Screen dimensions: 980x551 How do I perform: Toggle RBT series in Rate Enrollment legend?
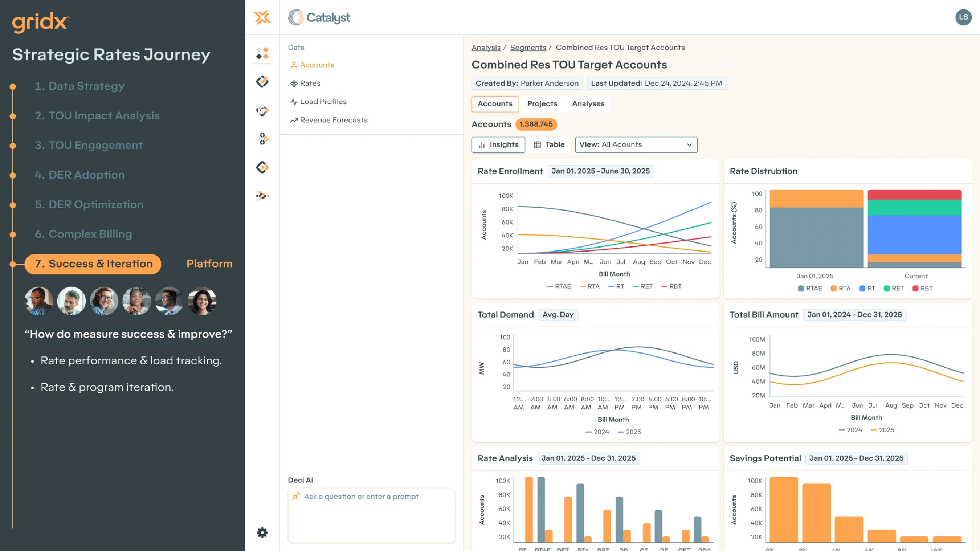click(x=671, y=287)
